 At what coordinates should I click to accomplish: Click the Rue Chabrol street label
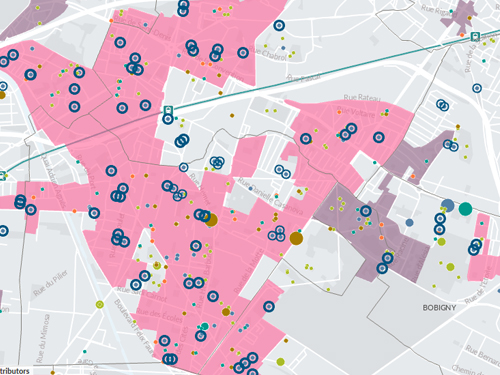268,53
